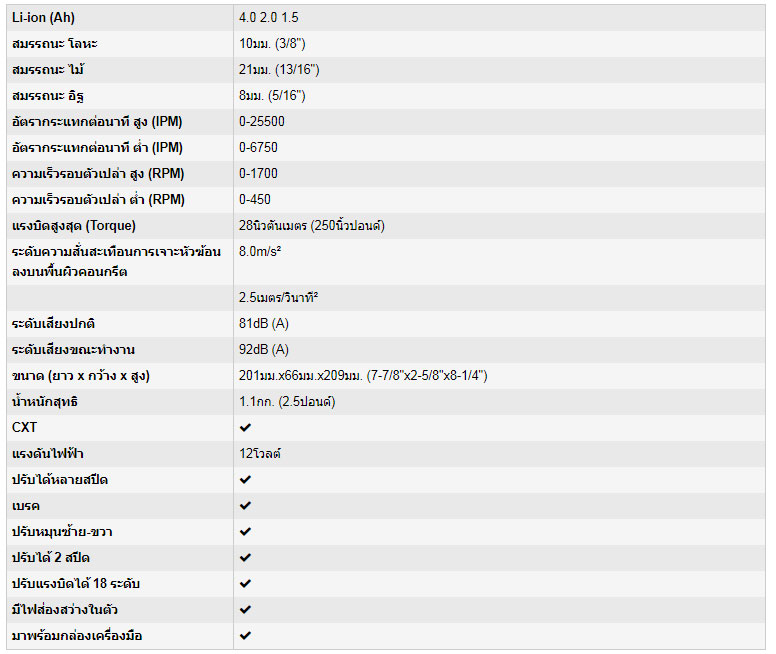Image resolution: width=776 pixels, height=654 pixels.
Task: Click the checkmark beside มาพร้อมกล่องเครื่องมือ
Action: point(245,636)
